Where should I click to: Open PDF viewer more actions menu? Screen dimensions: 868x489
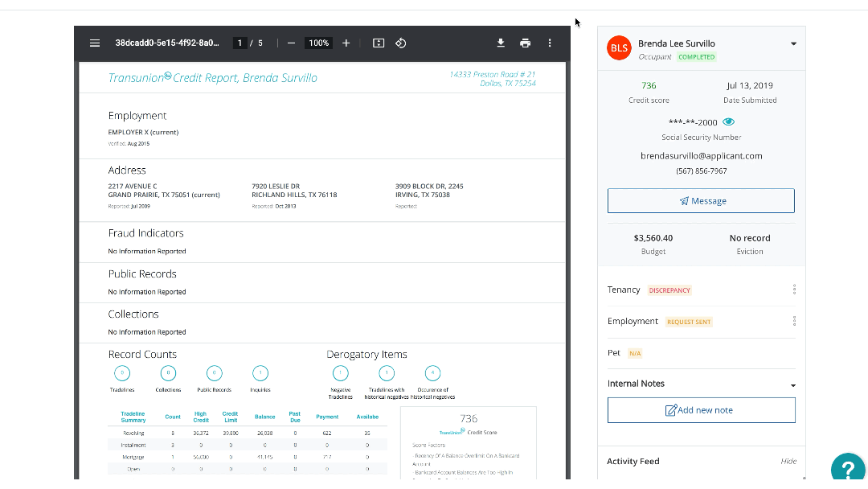(x=550, y=43)
